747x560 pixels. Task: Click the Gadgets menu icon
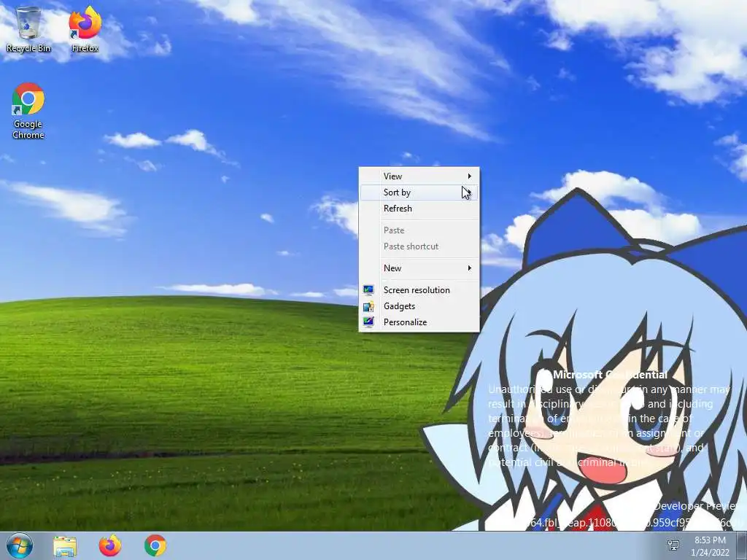tap(368, 306)
